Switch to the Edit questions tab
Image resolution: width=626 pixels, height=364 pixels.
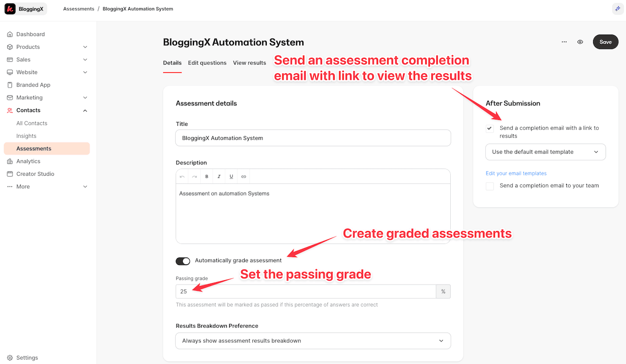[x=207, y=63]
